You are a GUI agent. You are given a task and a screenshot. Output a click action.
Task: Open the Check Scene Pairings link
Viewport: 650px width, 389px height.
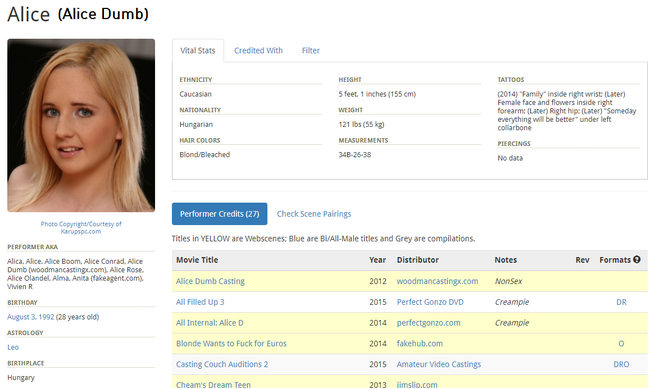tap(314, 214)
